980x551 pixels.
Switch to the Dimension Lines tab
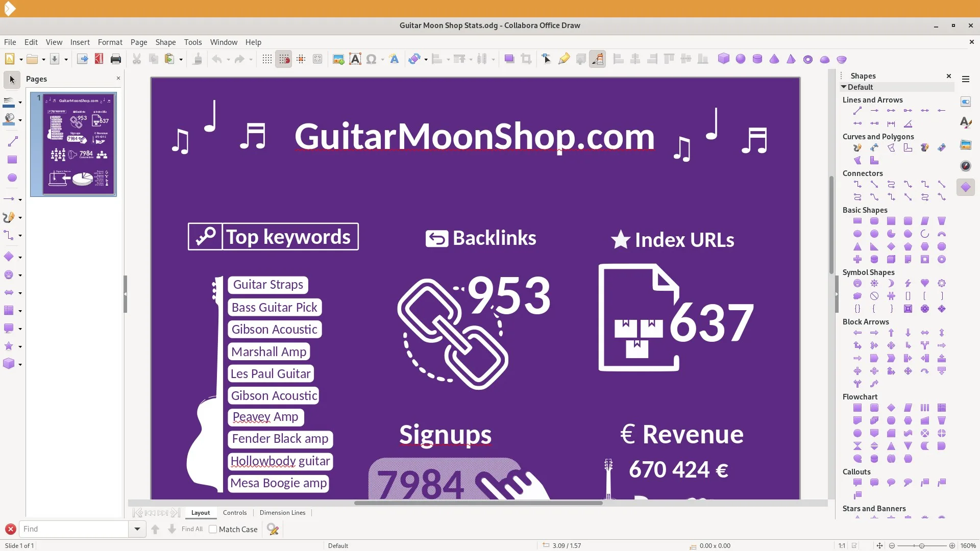(x=282, y=513)
